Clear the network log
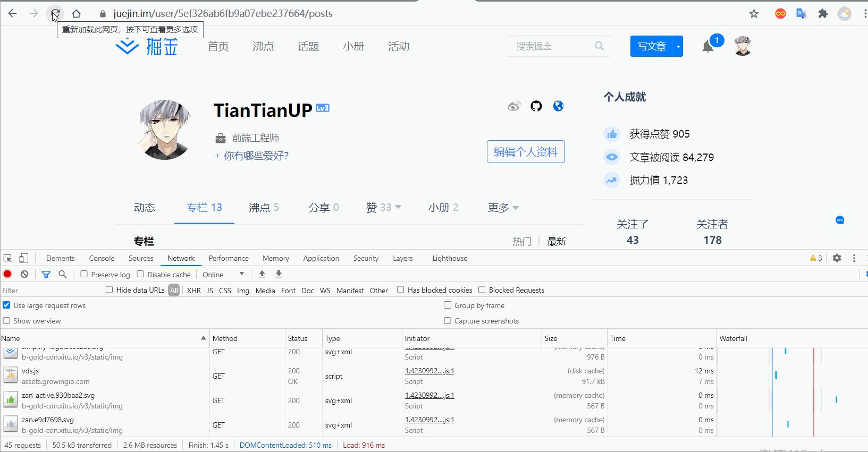This screenshot has width=868, height=452. pyautogui.click(x=24, y=274)
